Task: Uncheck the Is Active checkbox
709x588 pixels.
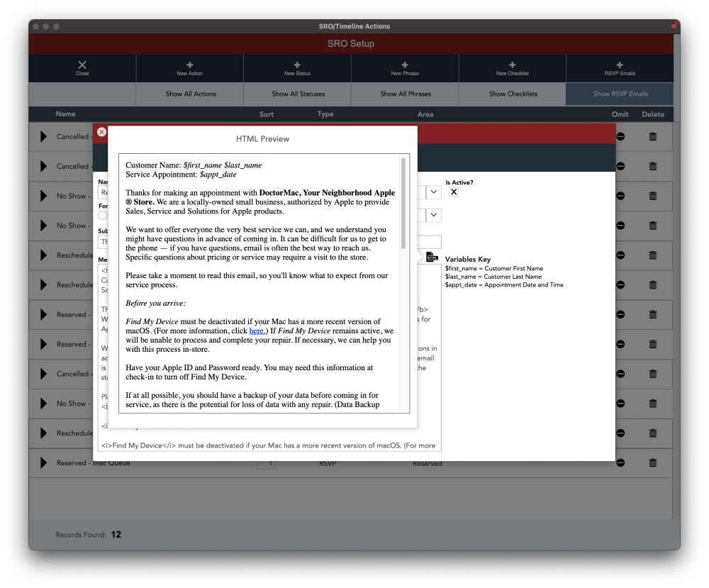Action: point(454,192)
